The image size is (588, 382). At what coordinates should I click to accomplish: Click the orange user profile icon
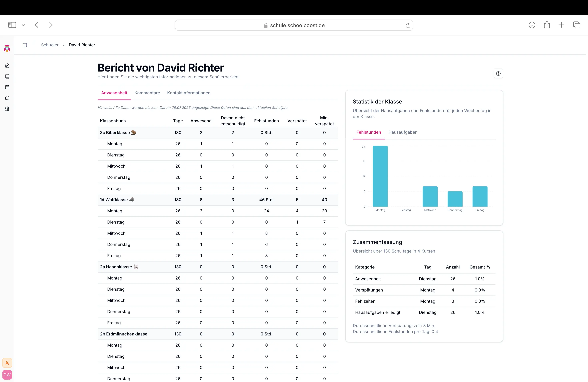(7, 363)
